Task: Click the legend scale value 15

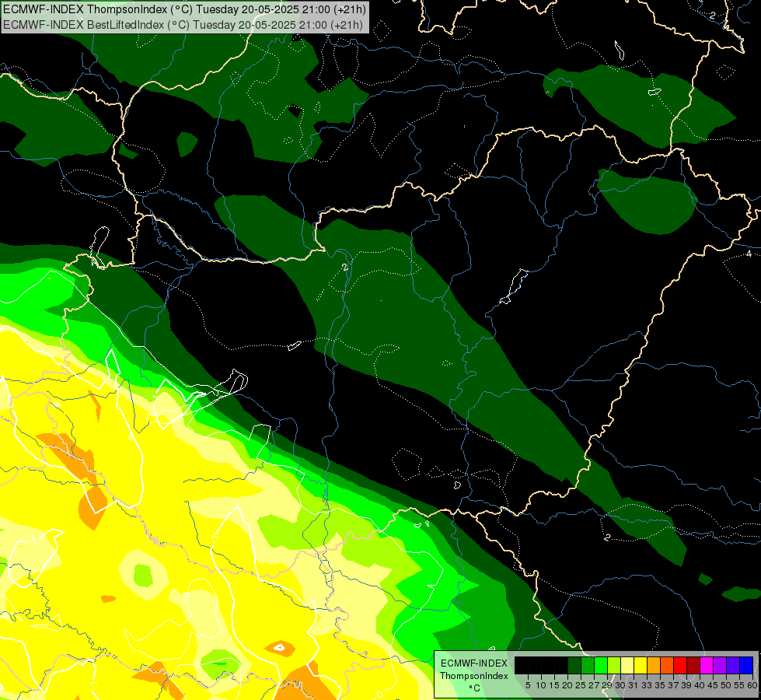Action: coord(554,685)
